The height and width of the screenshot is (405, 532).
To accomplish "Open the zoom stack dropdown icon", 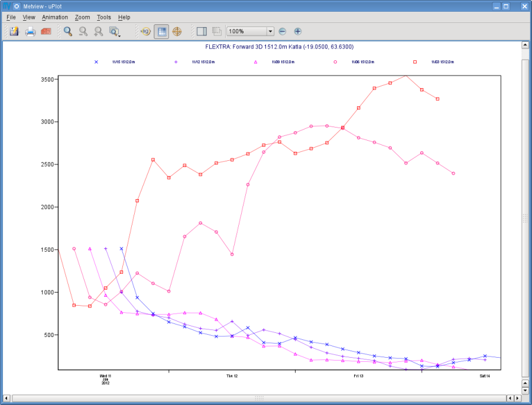I will pyautogui.click(x=115, y=31).
